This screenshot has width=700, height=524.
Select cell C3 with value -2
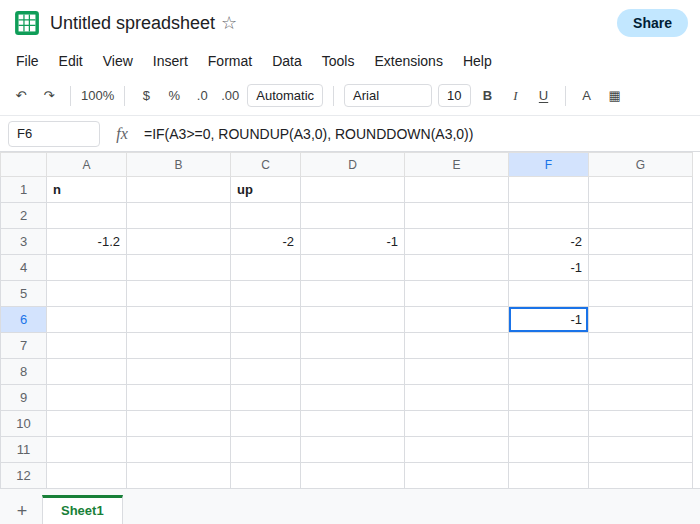[x=265, y=241]
